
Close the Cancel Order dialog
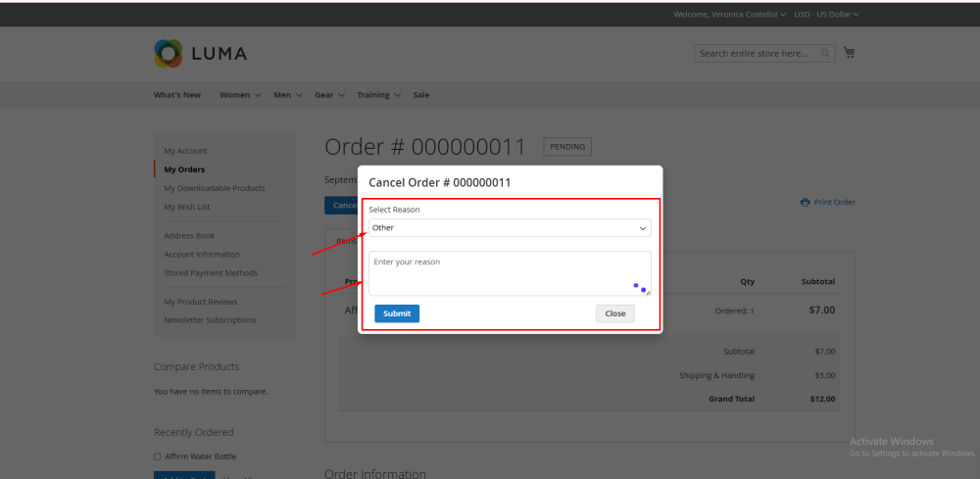tap(615, 313)
